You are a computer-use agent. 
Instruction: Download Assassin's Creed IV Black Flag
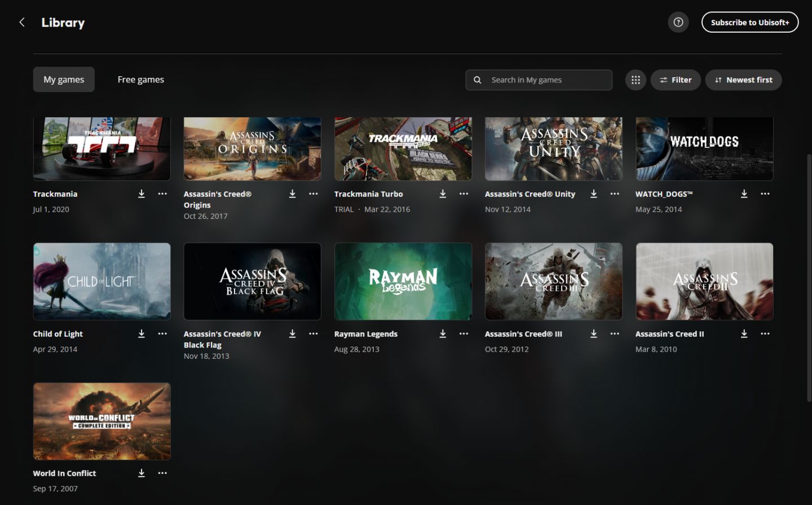click(292, 333)
